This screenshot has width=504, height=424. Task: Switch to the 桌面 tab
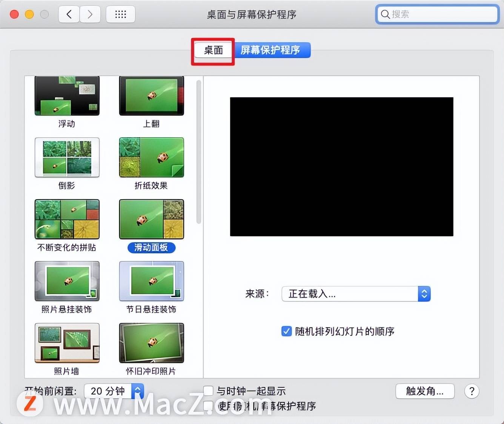tap(212, 50)
